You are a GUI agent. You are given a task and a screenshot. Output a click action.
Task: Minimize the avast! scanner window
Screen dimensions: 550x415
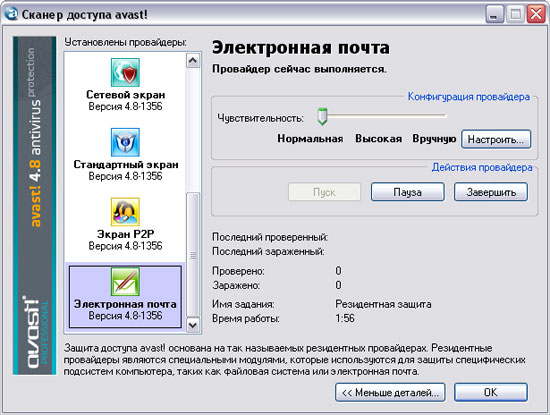tap(494, 14)
